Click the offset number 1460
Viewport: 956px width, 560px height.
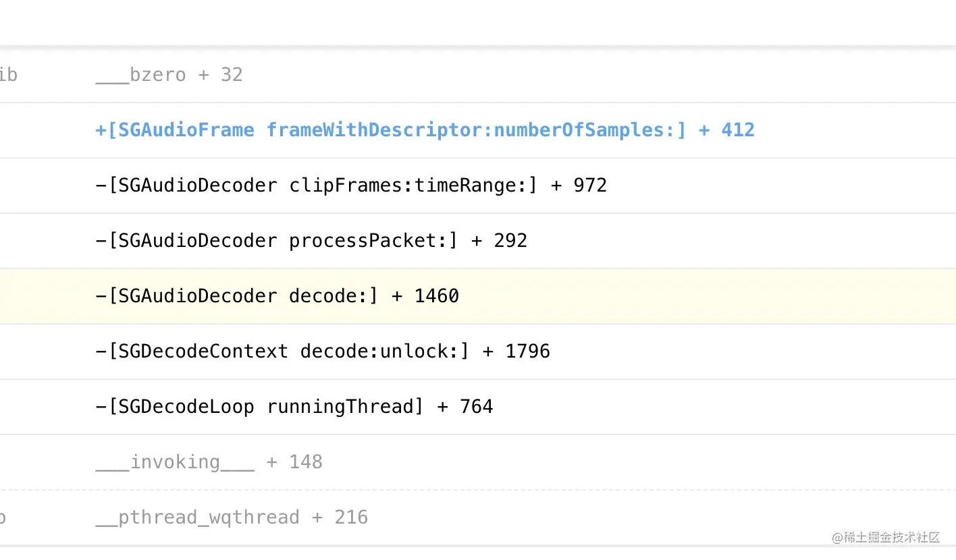pyautogui.click(x=437, y=296)
